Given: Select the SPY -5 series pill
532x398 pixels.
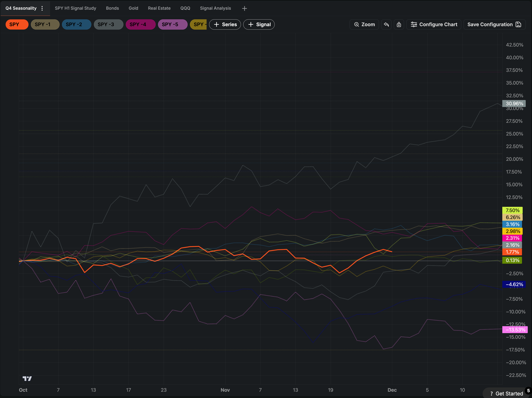Looking at the screenshot, I should click(x=172, y=24).
